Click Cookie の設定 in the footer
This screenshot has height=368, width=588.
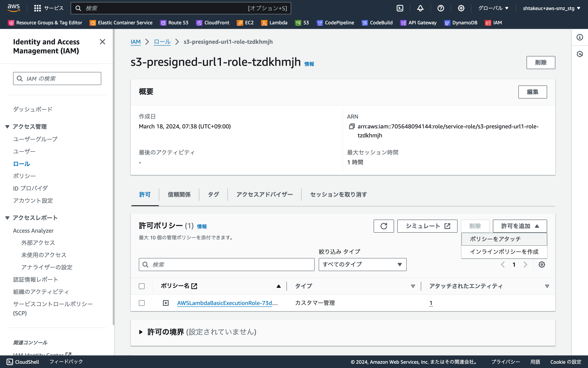(x=566, y=362)
